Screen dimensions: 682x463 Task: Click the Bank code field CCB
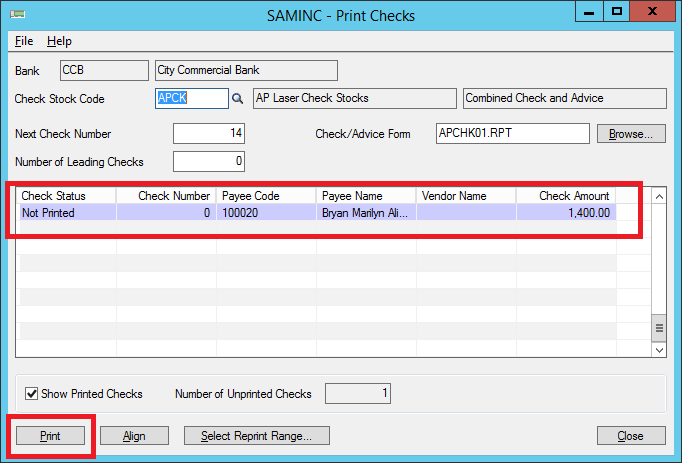(x=104, y=70)
